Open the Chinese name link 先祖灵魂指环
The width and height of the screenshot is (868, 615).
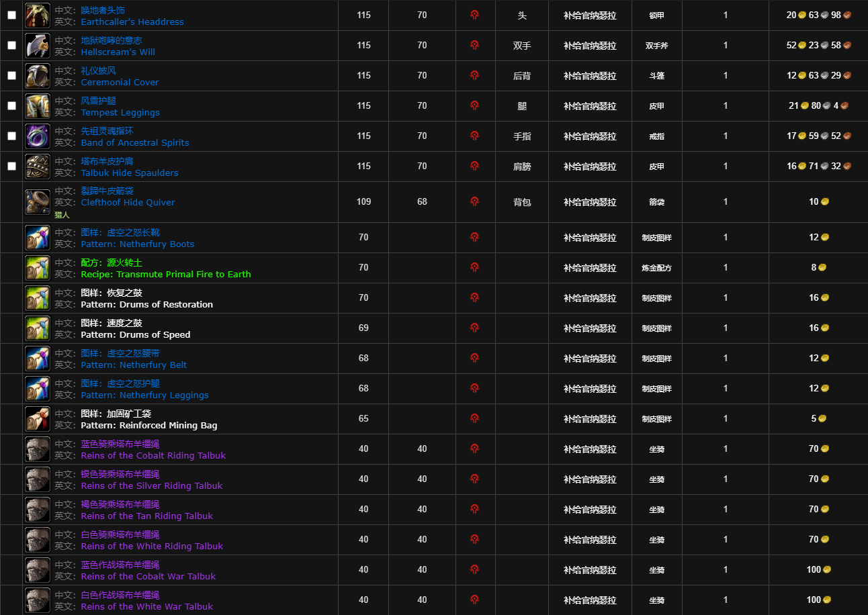pos(107,131)
